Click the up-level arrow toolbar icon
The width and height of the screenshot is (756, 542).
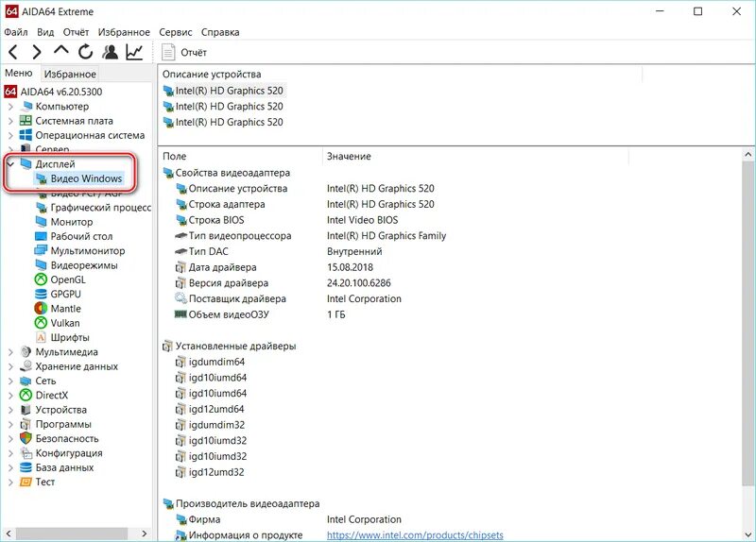tap(61, 50)
